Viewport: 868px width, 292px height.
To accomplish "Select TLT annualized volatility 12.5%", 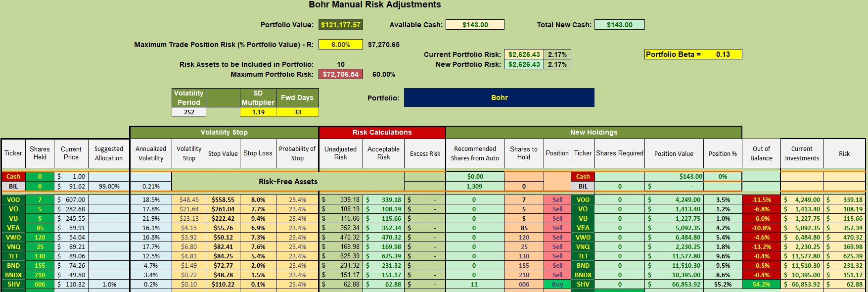I will pos(151,256).
